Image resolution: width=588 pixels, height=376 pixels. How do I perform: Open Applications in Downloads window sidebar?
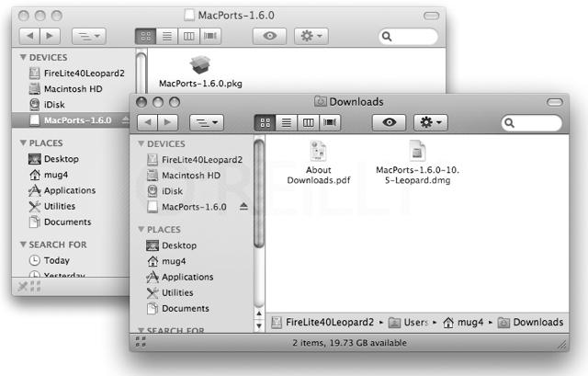(180, 278)
